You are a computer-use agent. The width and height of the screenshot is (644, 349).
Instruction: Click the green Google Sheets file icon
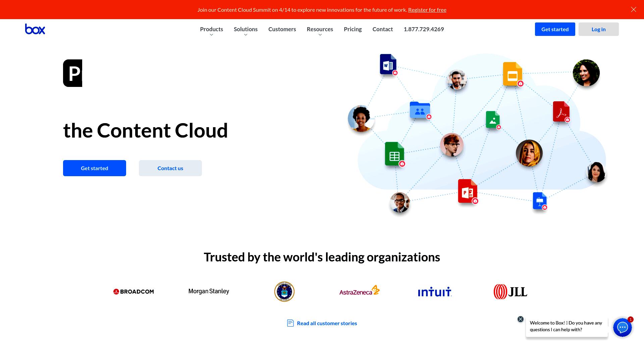click(x=394, y=154)
